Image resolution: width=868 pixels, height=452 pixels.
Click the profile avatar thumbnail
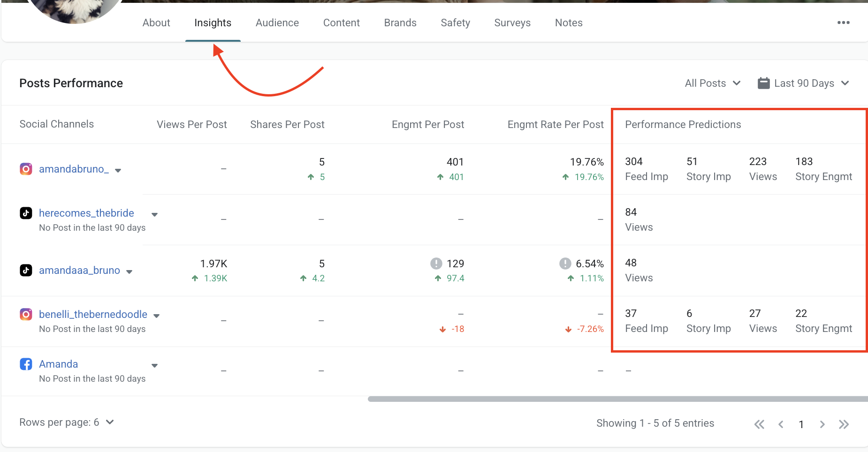75,9
